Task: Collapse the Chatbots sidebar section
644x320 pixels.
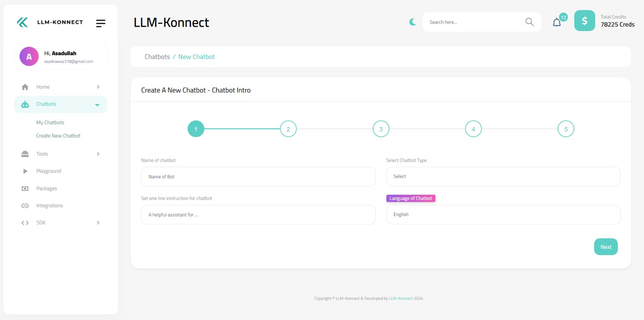Action: pyautogui.click(x=97, y=105)
